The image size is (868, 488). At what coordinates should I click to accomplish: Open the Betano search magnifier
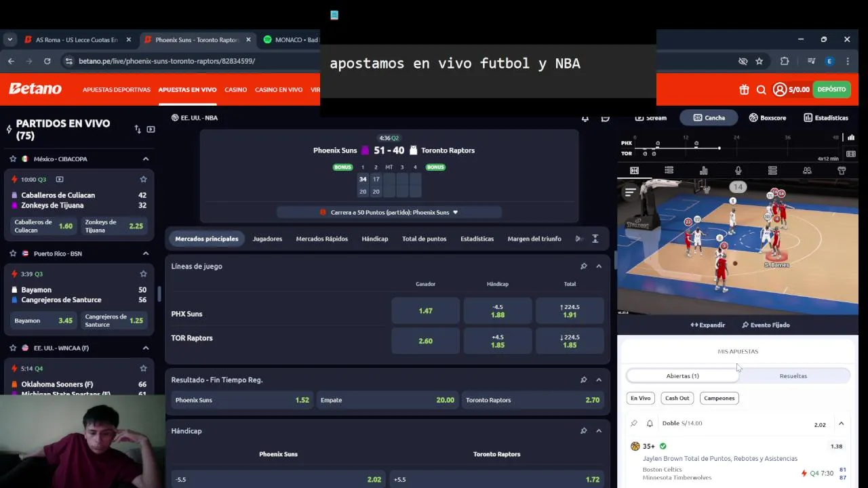(761, 89)
